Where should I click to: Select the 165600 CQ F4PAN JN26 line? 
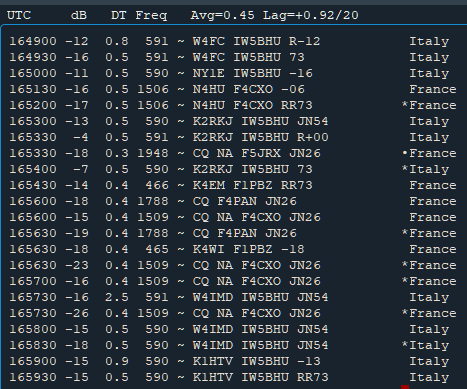[x=233, y=201]
